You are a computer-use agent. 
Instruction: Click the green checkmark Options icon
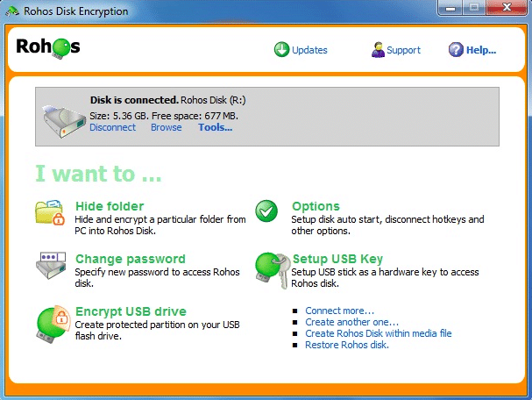click(x=266, y=211)
